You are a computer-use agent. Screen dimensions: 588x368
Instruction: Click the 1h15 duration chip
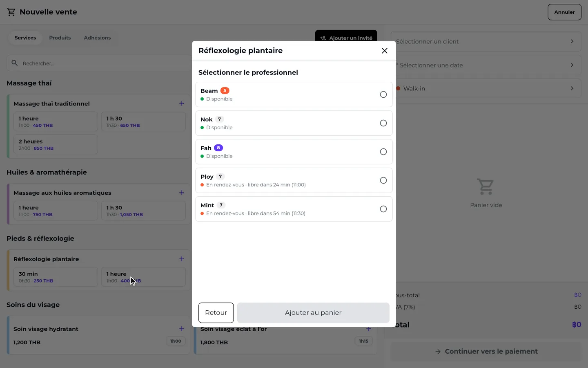[x=363, y=341]
